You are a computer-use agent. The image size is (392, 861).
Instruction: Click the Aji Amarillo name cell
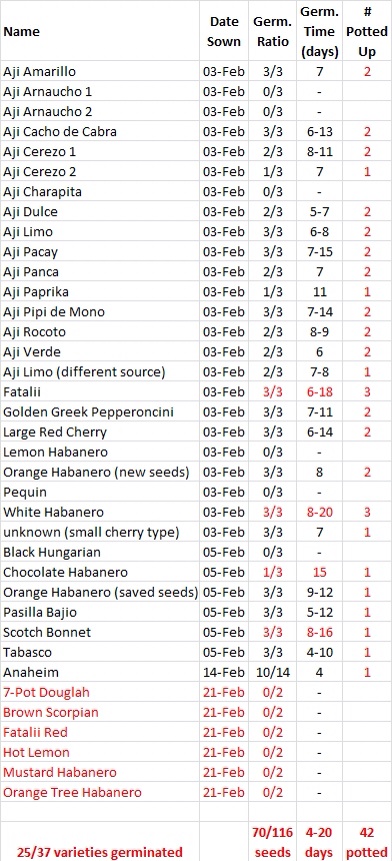pyautogui.click(x=100, y=71)
